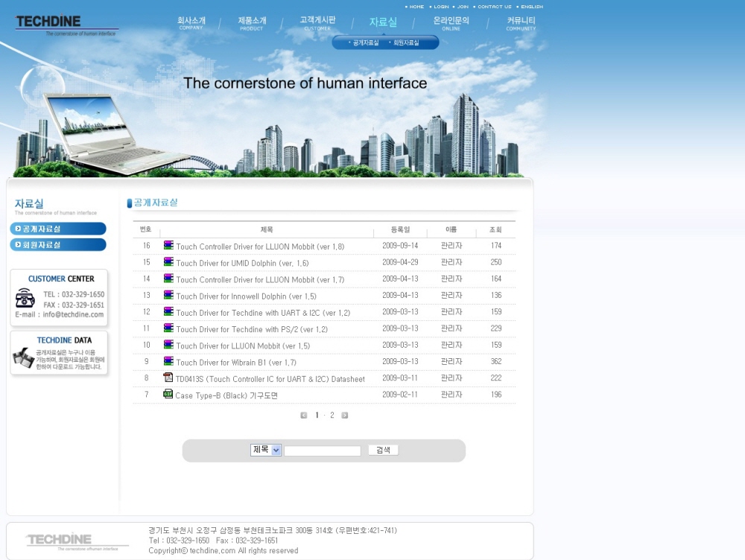Click the DXF icon beside Case Type-B
745x560 pixels.
click(168, 394)
